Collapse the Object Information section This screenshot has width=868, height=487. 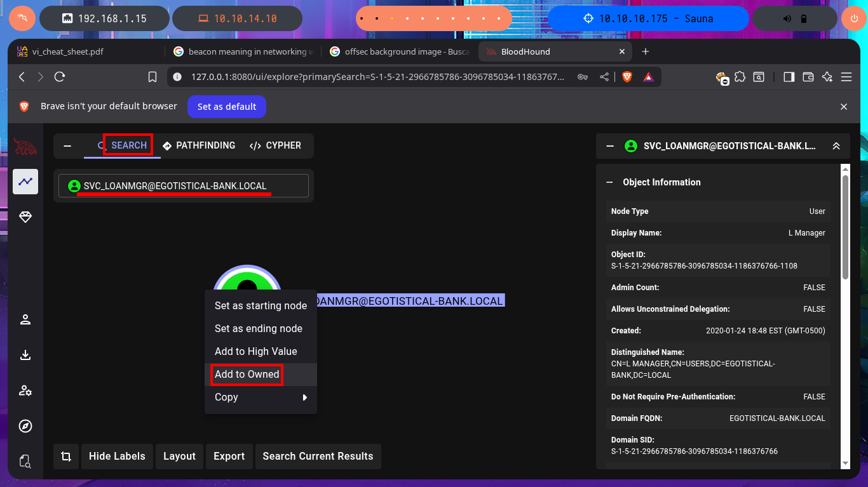pyautogui.click(x=610, y=182)
